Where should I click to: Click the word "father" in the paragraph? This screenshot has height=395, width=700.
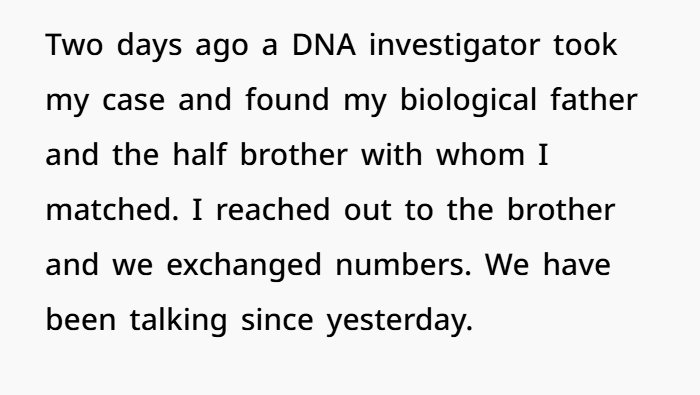(594, 100)
